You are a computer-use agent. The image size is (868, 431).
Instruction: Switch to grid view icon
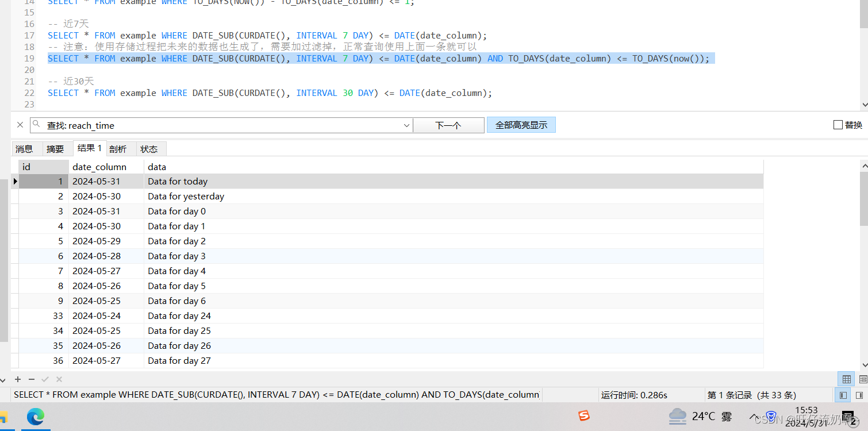click(846, 379)
